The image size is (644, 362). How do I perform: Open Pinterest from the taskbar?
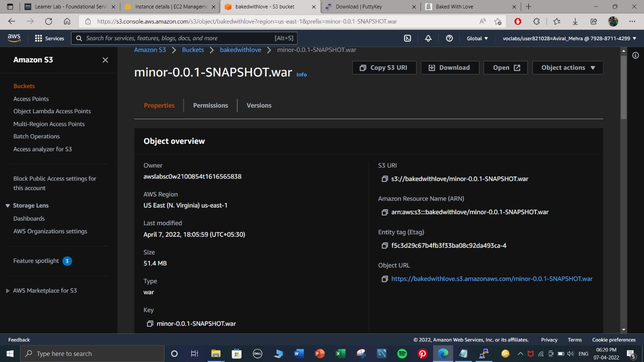pos(423,353)
